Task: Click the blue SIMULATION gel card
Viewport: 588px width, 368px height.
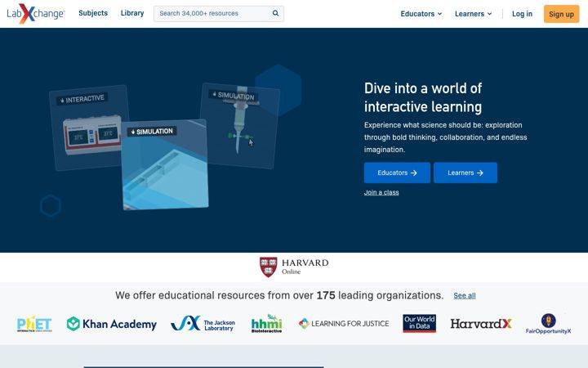Action: 165,164
